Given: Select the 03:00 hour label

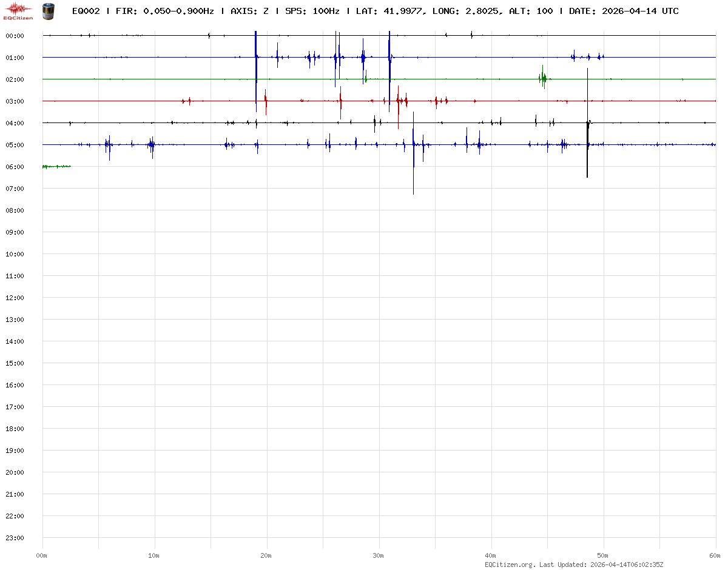Looking at the screenshot, I should 15,101.
